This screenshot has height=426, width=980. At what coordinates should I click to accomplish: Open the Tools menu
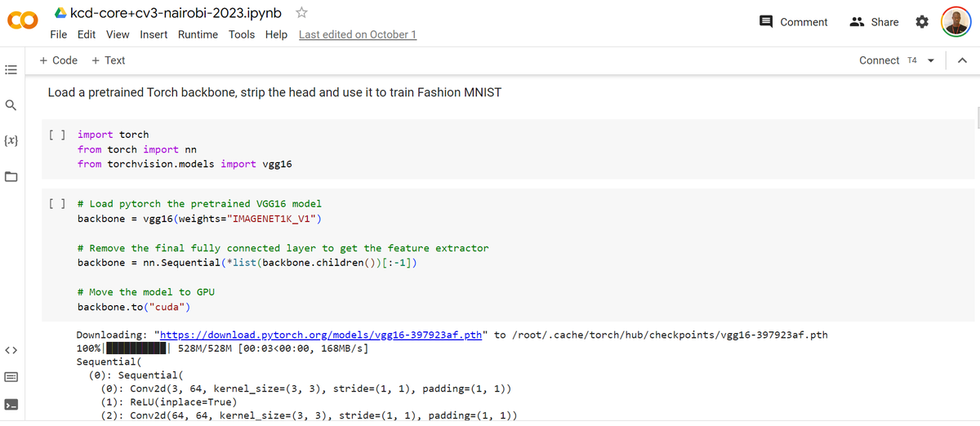242,34
